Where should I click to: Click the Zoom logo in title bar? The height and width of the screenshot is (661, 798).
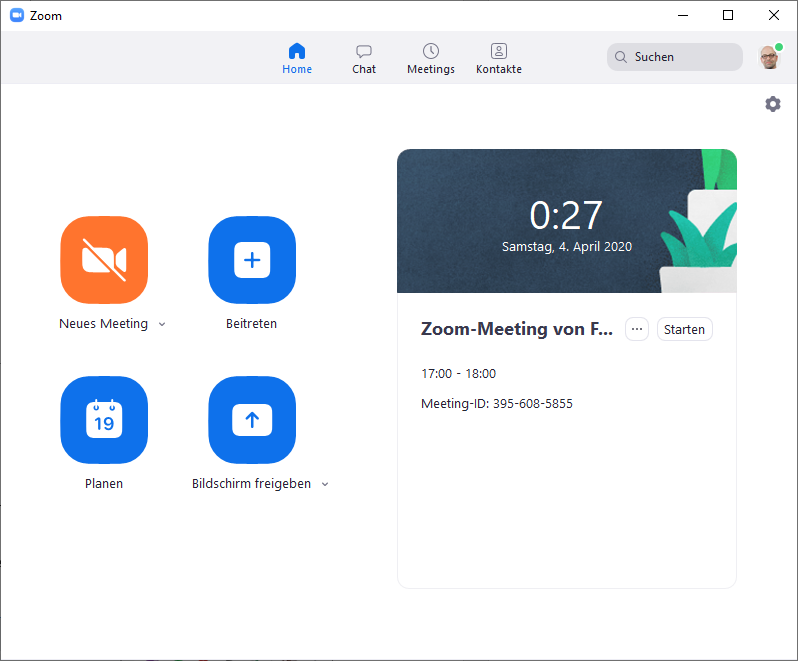(x=17, y=15)
